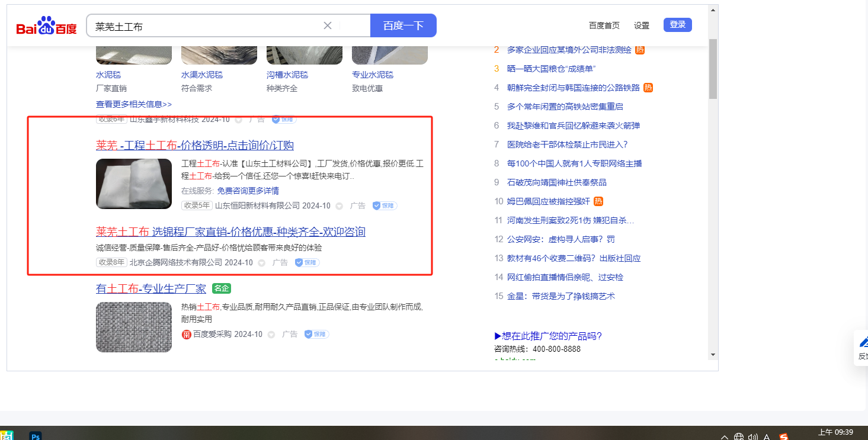Click the red 百度爱采购 source icon
This screenshot has height=440, width=868.
[186, 335]
